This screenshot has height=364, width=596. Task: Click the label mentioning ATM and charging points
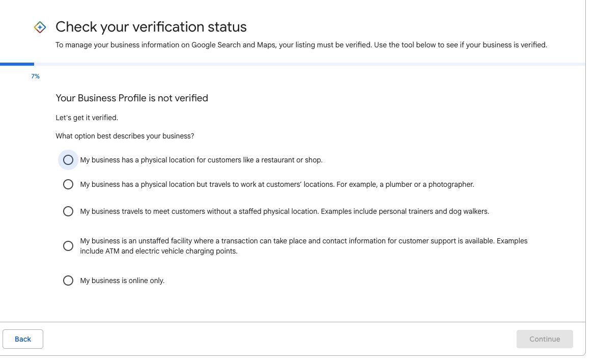click(303, 246)
